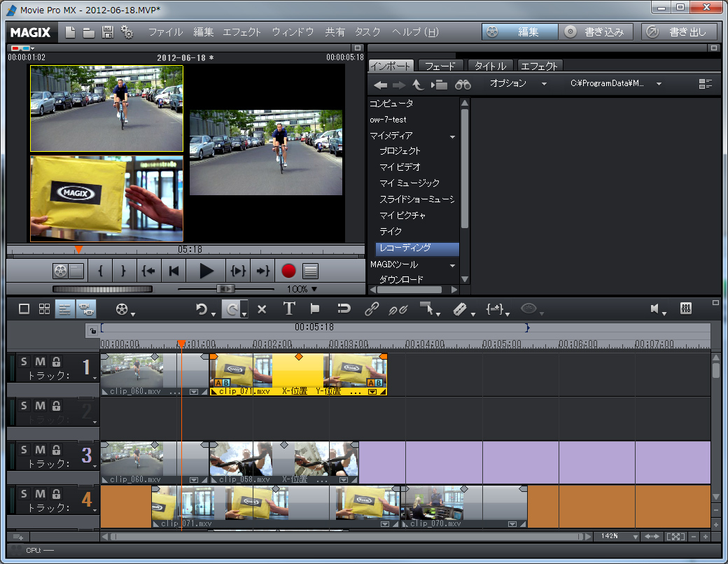The width and height of the screenshot is (728, 564).
Task: Solo track 1 with the S button
Action: coord(24,362)
